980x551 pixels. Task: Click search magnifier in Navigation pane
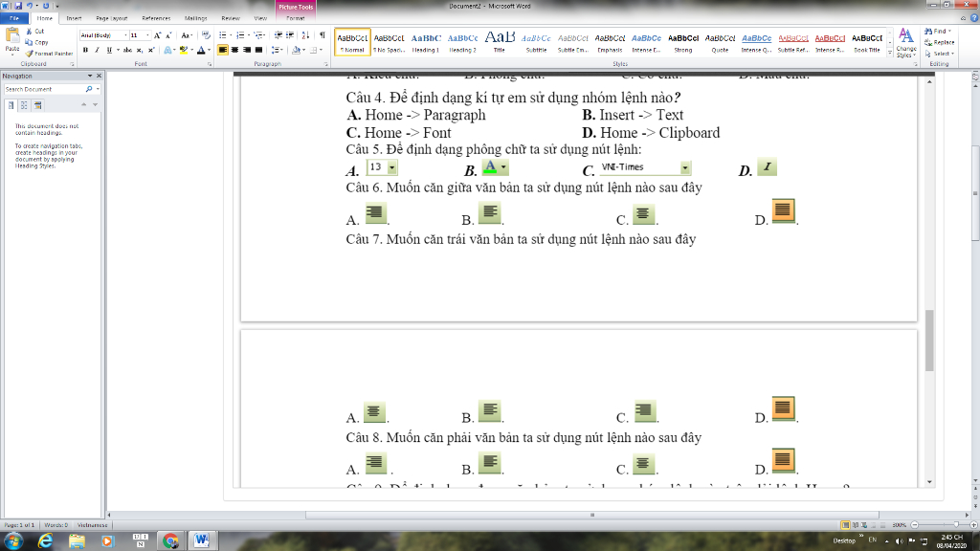pos(89,89)
